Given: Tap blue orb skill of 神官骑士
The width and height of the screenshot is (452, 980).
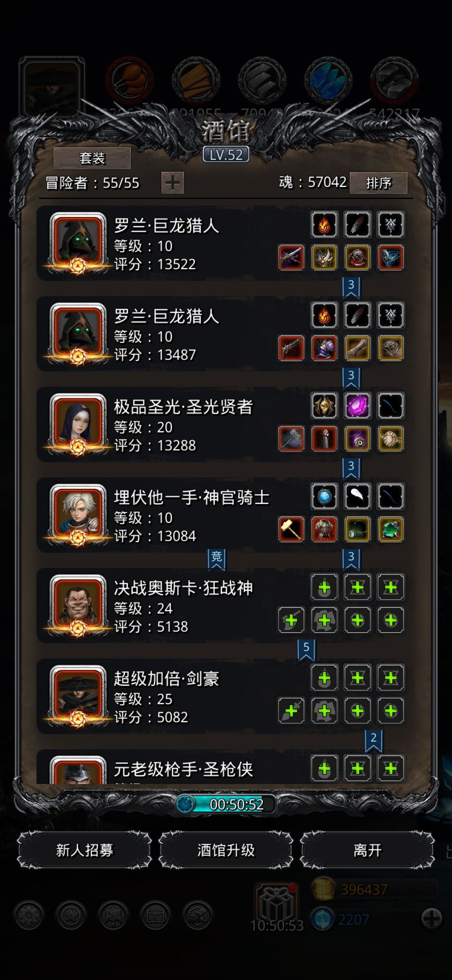Looking at the screenshot, I should (x=324, y=496).
